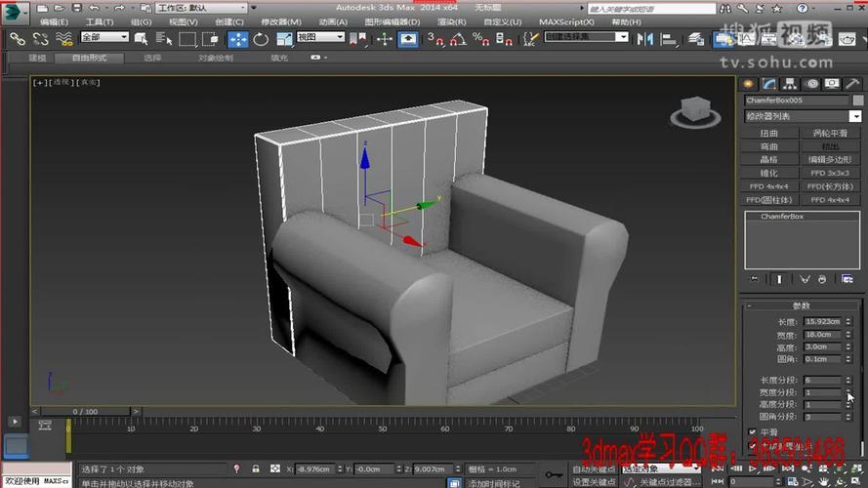Image resolution: width=868 pixels, height=488 pixels.
Task: Click the 长度分段 value field
Action: pyautogui.click(x=821, y=380)
